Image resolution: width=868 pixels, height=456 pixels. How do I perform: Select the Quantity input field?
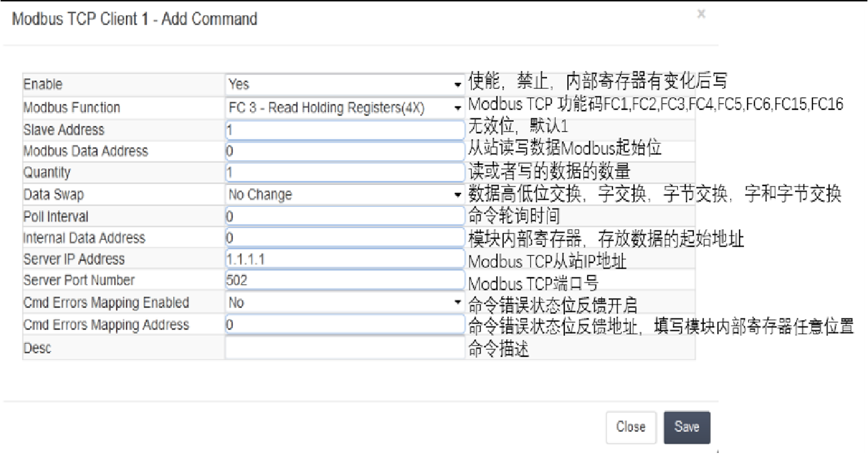coord(345,173)
